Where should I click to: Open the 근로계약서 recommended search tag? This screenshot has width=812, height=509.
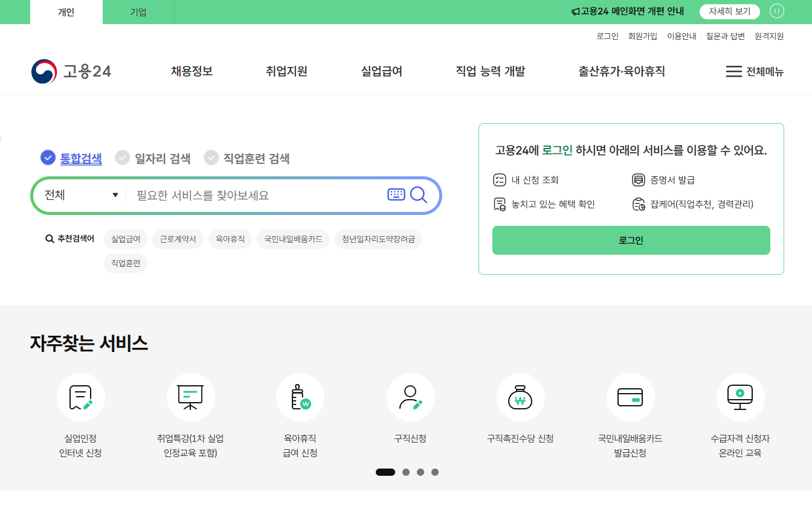(x=178, y=239)
